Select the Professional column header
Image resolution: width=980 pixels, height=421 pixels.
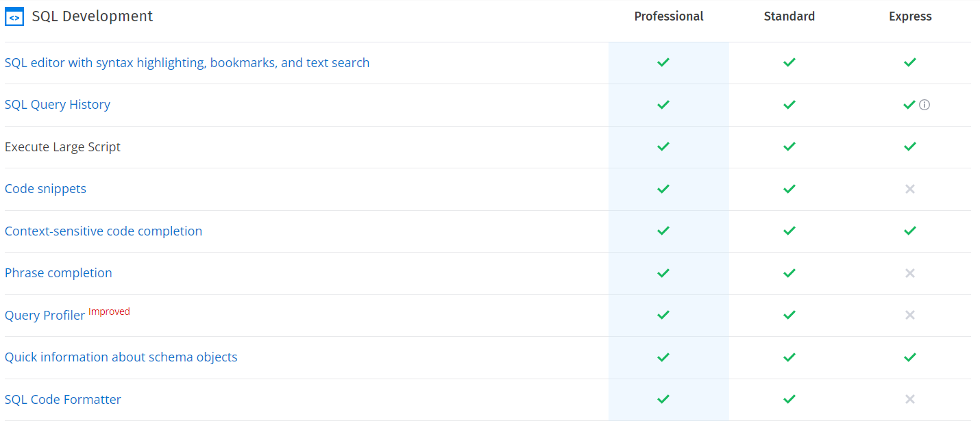coord(668,16)
